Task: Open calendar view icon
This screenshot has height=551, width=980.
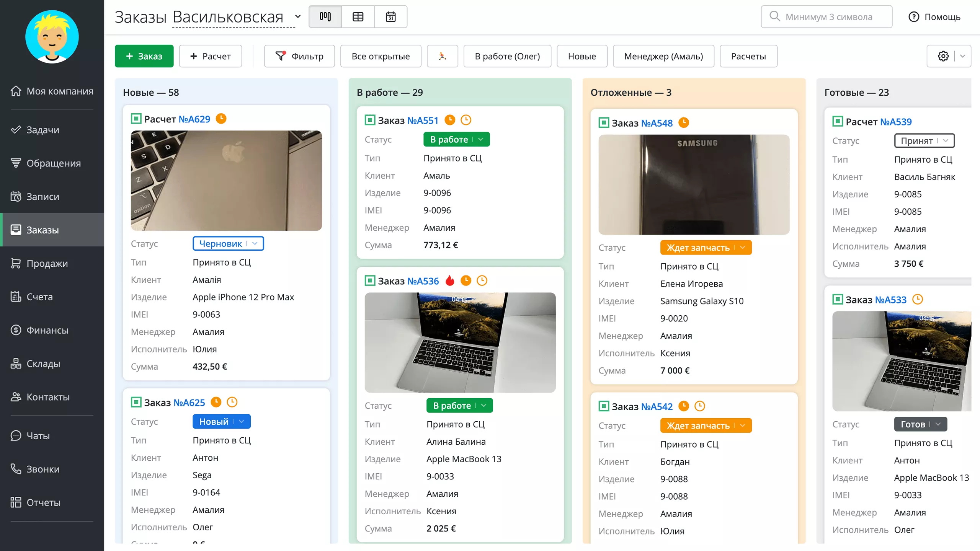Action: pyautogui.click(x=390, y=17)
